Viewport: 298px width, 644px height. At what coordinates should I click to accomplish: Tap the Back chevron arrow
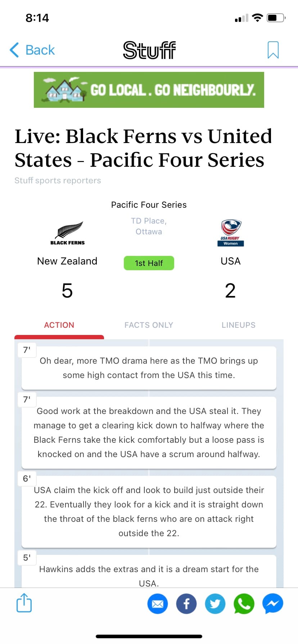tap(14, 50)
